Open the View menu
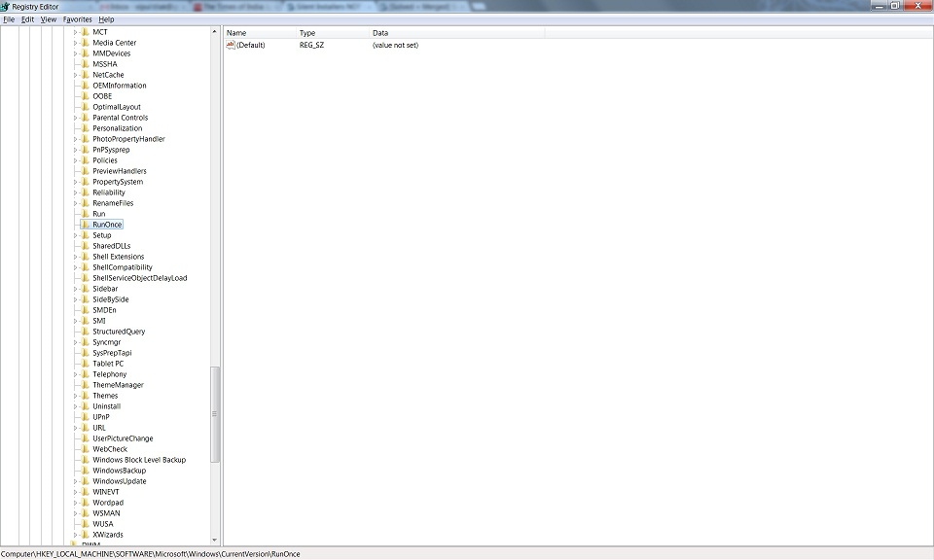 point(49,19)
